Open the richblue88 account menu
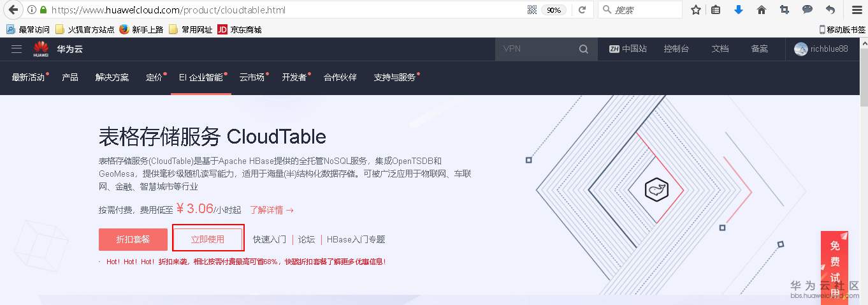The width and height of the screenshot is (868, 305). [x=821, y=49]
